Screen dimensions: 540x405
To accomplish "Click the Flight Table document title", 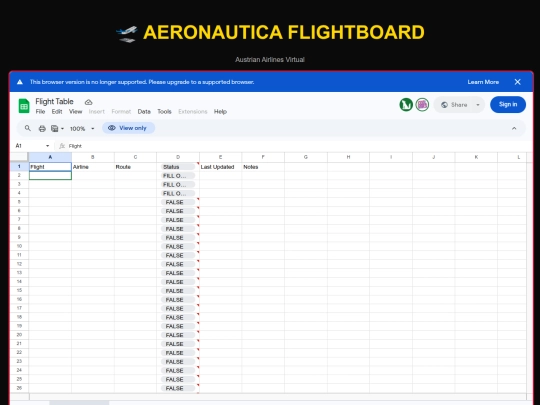I will [54, 102].
